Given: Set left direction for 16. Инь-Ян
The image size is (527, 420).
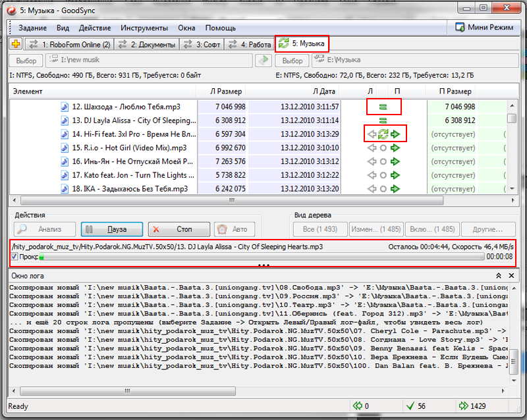Looking at the screenshot, I should 372,162.
